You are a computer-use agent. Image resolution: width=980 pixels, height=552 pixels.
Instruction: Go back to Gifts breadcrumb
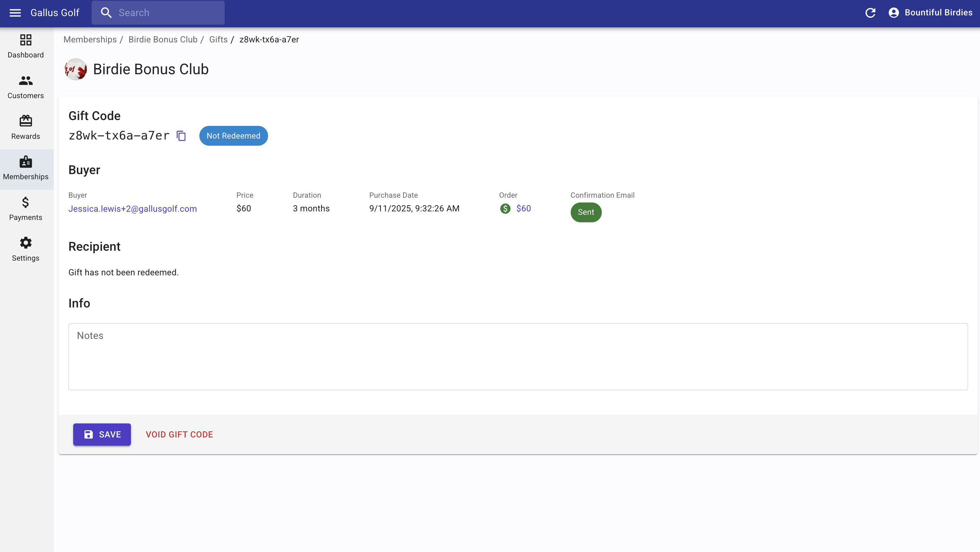pos(218,40)
